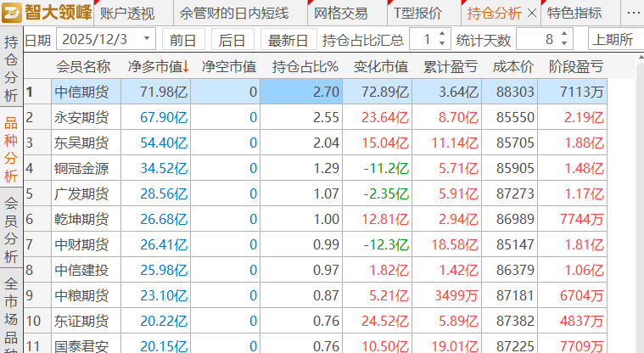Viewport: 644px width, 353px height.
Task: Sort by 阶段盈亏 column header
Action: coord(576,66)
